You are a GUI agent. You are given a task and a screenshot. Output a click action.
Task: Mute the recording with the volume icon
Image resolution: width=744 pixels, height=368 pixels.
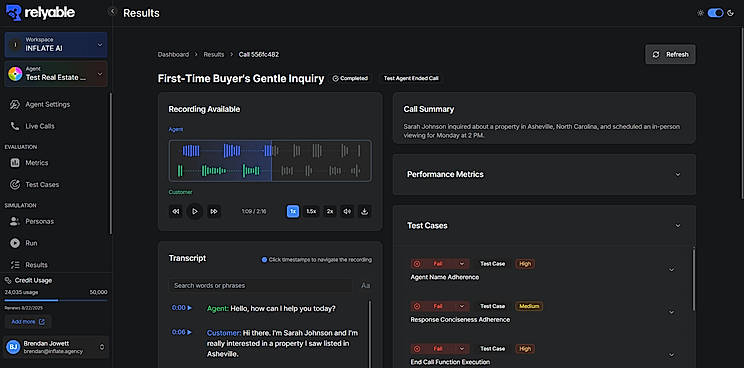coord(347,212)
